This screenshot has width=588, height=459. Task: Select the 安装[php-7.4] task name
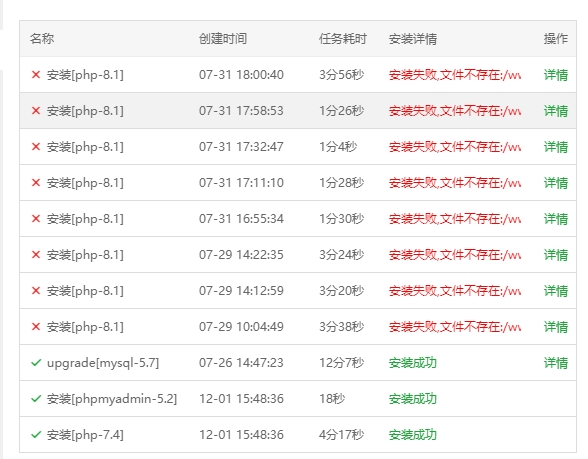click(x=85, y=435)
